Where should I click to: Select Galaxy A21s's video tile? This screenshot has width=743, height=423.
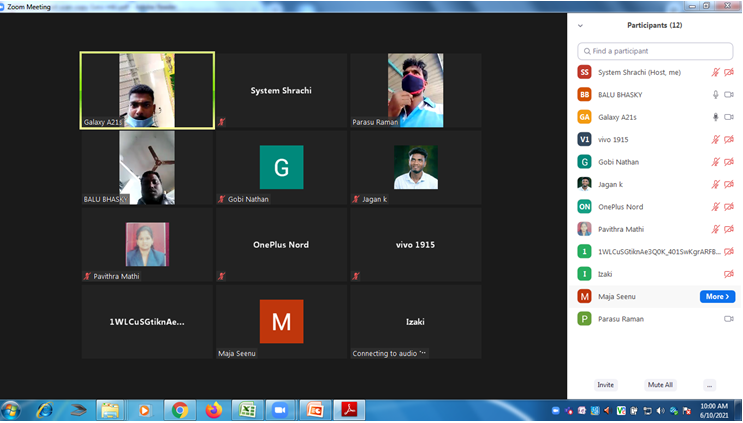pos(147,90)
